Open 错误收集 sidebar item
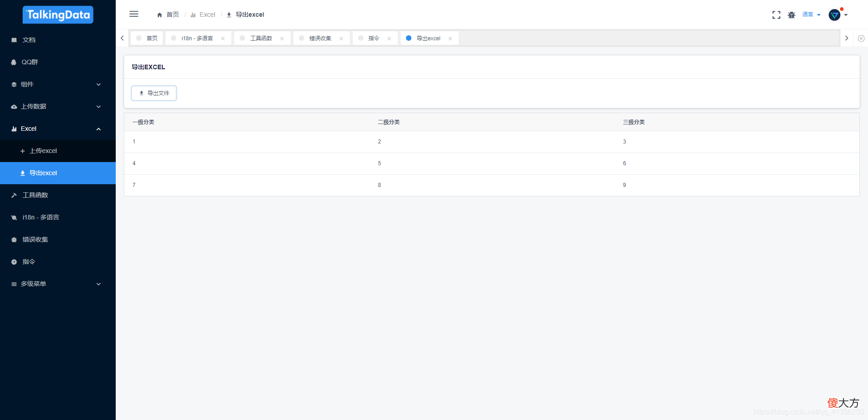The image size is (868, 420). tap(58, 239)
